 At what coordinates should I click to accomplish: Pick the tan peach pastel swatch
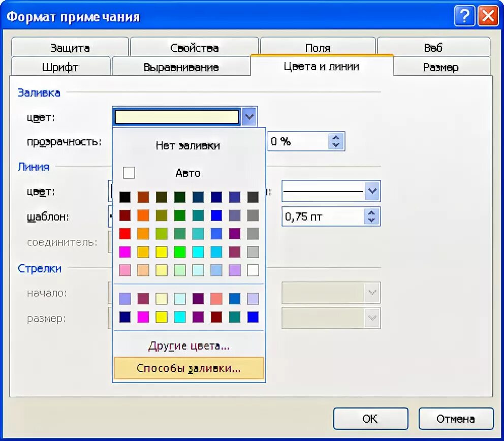[x=143, y=270]
